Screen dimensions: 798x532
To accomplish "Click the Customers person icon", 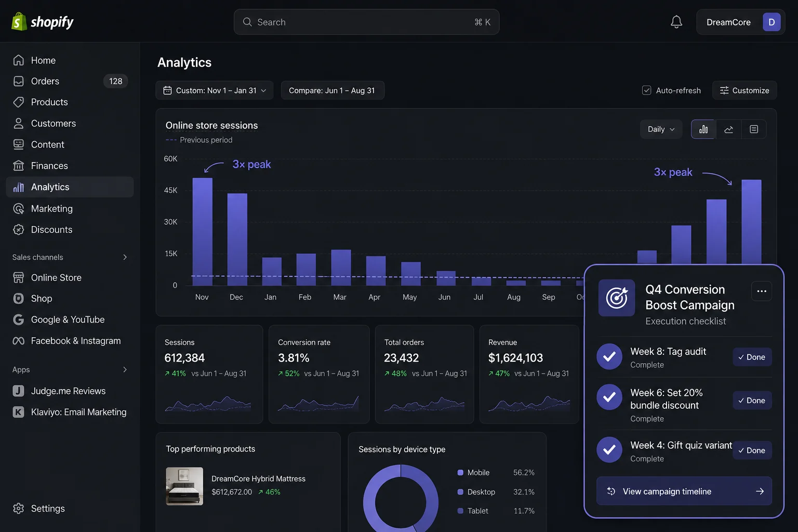I will (x=19, y=123).
